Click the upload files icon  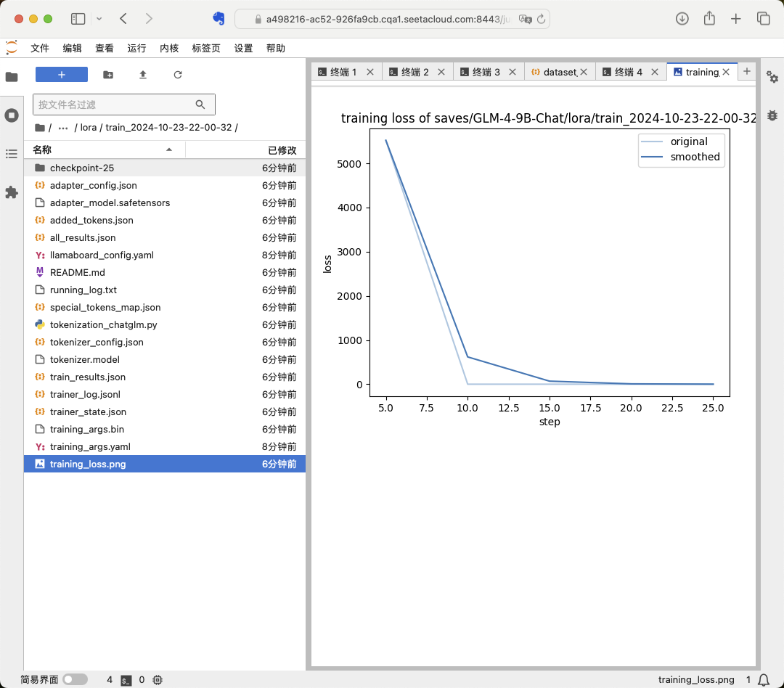tap(143, 75)
